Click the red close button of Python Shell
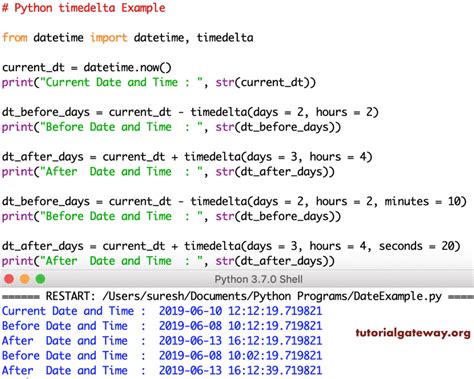Screen dimensions: 474x379 click(x=9, y=279)
